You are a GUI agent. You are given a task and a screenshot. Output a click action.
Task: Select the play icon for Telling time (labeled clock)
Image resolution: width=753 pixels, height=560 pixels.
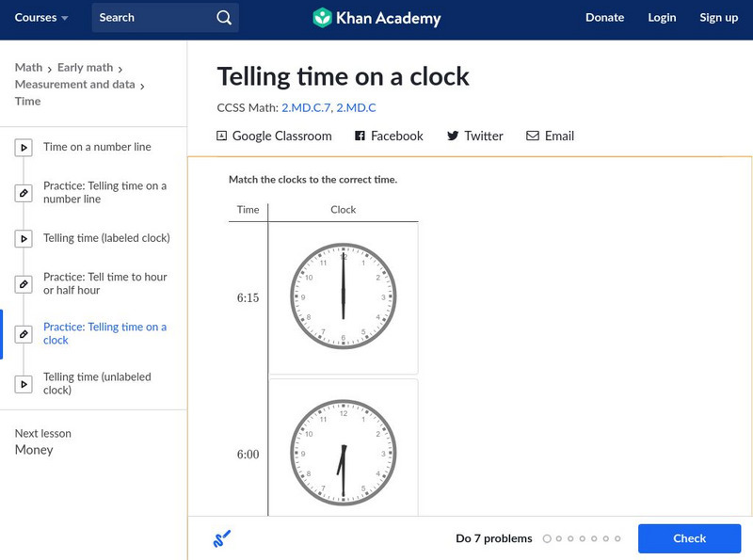click(x=24, y=238)
